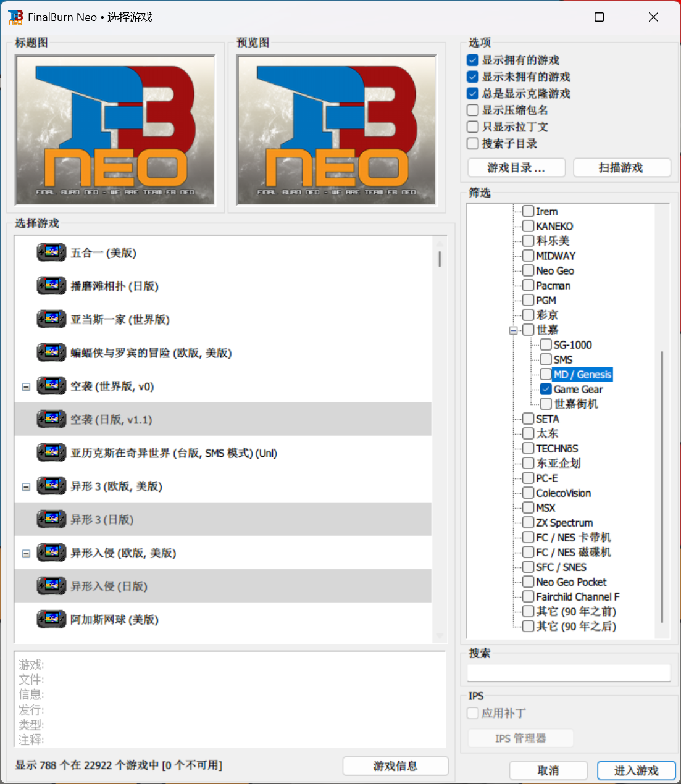681x784 pixels.
Task: Collapse the 世嘉 filter tree node
Action: (513, 330)
